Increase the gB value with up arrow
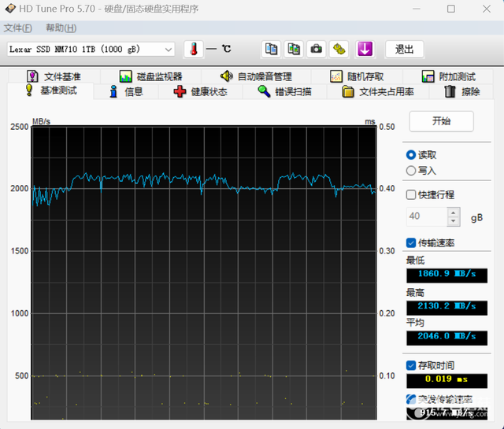 (x=454, y=213)
